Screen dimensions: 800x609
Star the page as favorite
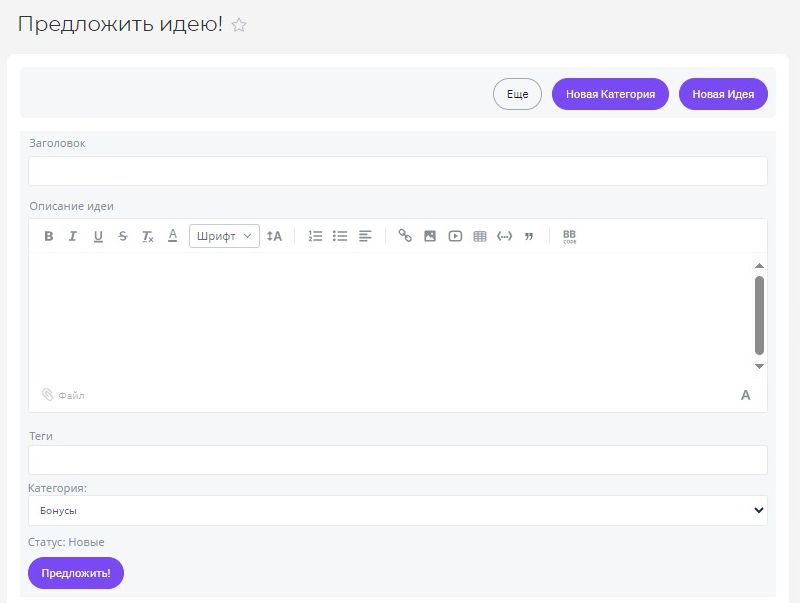pyautogui.click(x=239, y=25)
